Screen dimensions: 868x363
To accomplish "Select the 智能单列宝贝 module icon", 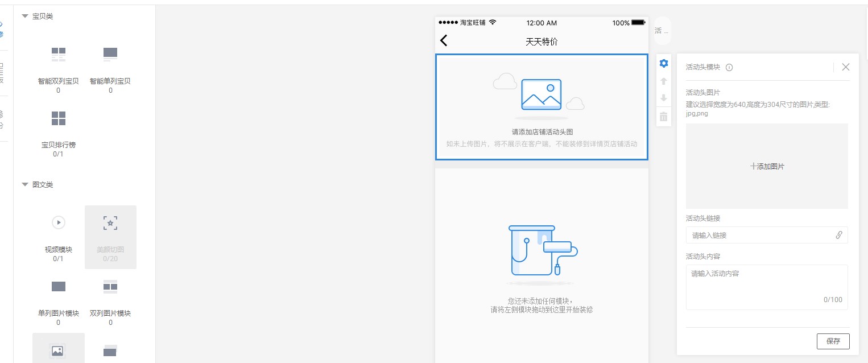I will point(110,55).
